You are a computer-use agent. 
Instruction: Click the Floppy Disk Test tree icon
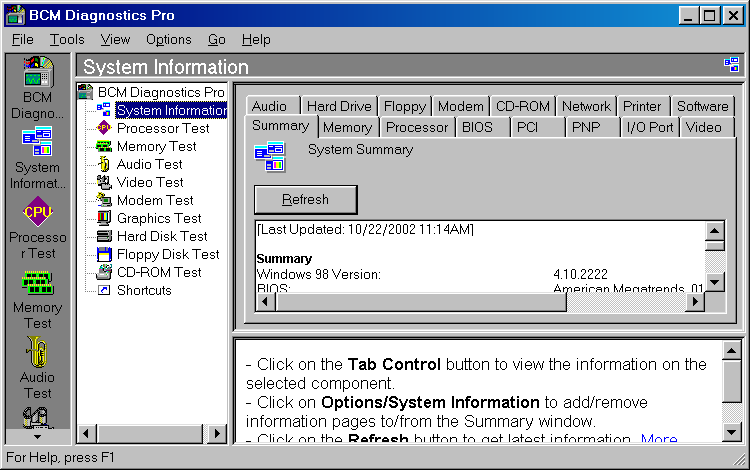pos(104,254)
